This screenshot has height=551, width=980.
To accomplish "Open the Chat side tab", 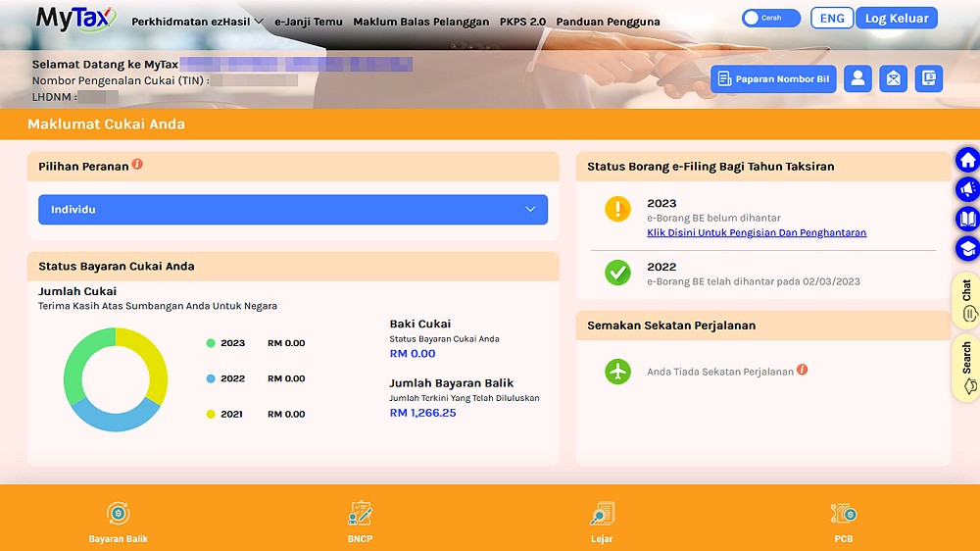I will pos(966,301).
